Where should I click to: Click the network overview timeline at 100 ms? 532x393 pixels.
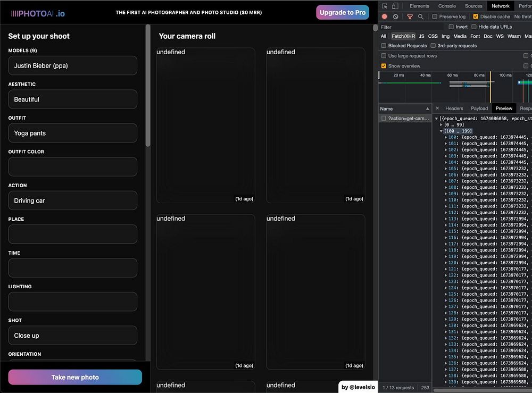(505, 76)
